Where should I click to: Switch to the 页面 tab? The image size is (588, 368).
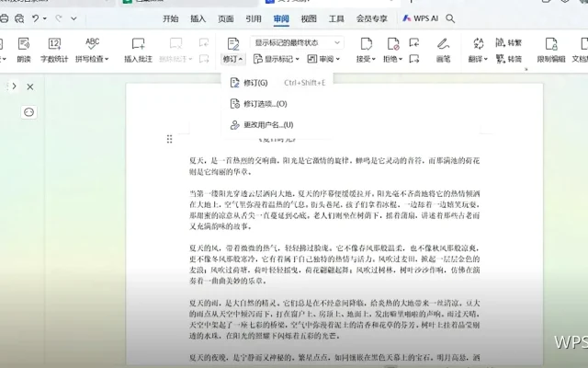click(226, 18)
